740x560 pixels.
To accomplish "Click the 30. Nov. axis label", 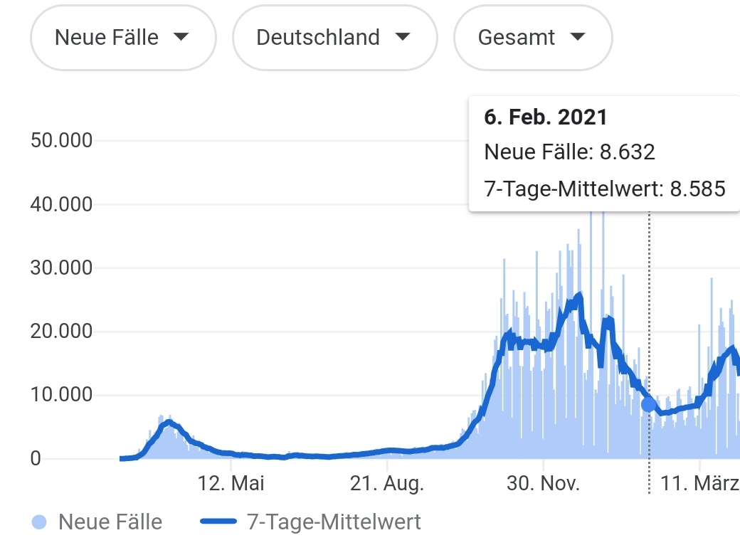I will (x=543, y=484).
